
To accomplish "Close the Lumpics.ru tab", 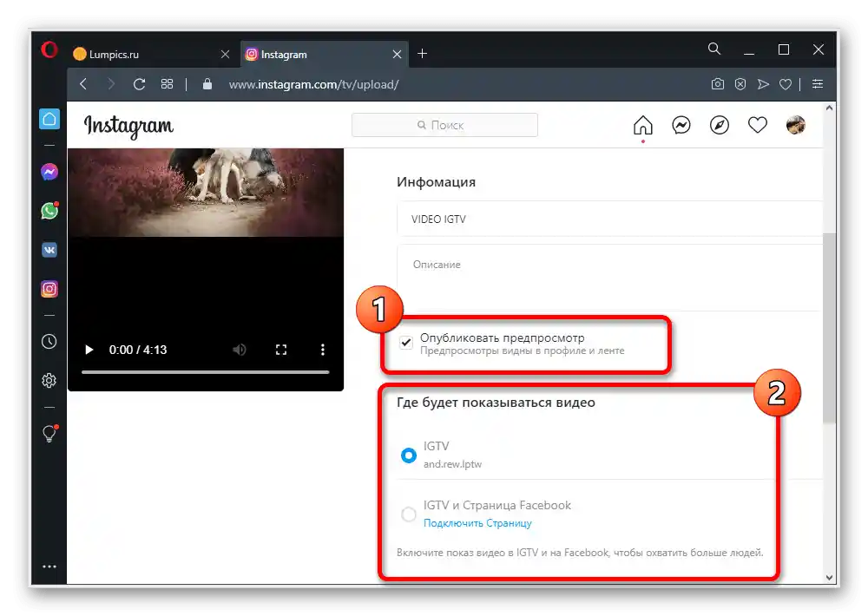I will (226, 55).
